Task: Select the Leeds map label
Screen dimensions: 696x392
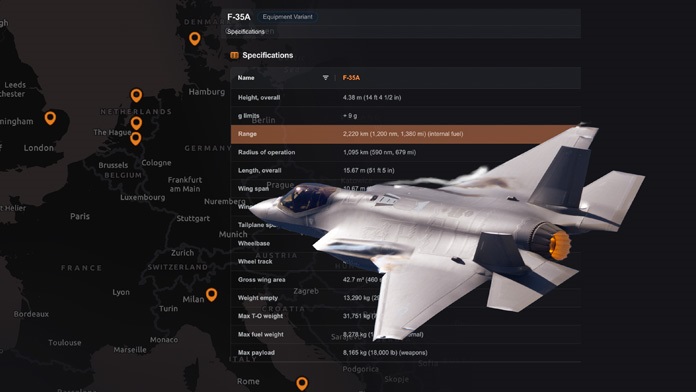Action: 15,85
